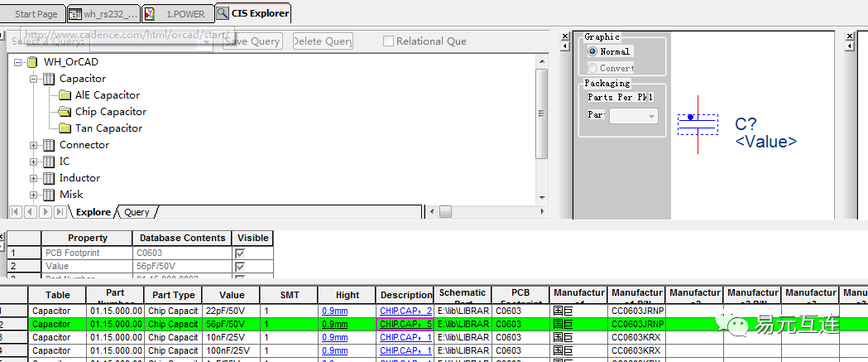Viewport: 868px width, 362px height.
Task: Click the wh_rs232 tab design icon
Action: point(75,14)
